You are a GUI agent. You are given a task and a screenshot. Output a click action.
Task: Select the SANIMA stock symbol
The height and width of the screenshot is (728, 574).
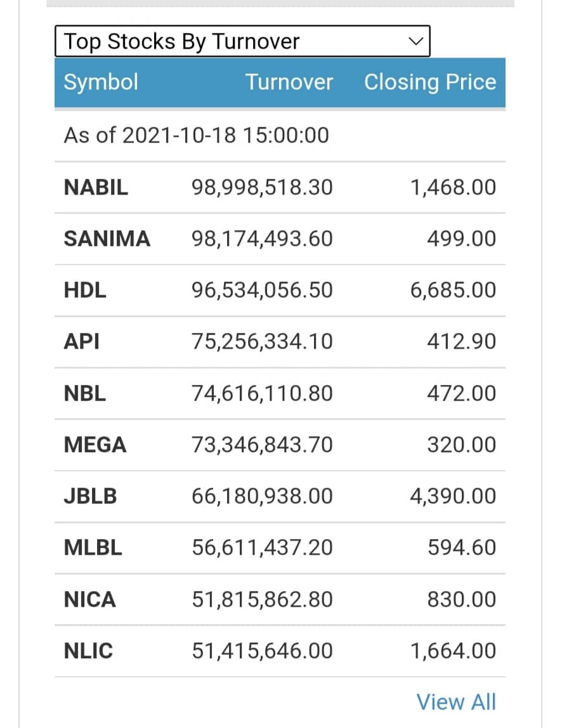tap(107, 239)
